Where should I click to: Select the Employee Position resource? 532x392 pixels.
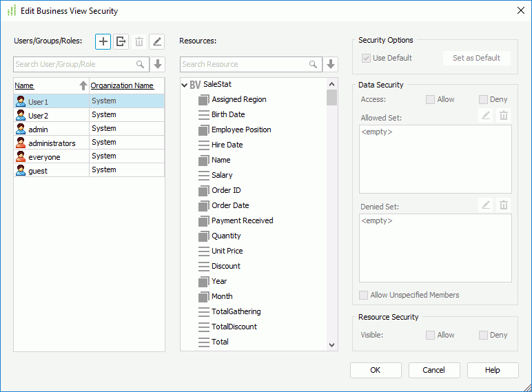pos(241,130)
